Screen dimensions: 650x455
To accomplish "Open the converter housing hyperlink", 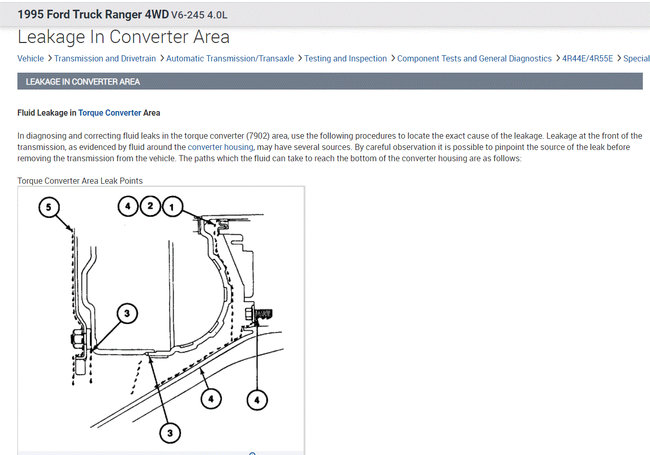I will click(221, 147).
